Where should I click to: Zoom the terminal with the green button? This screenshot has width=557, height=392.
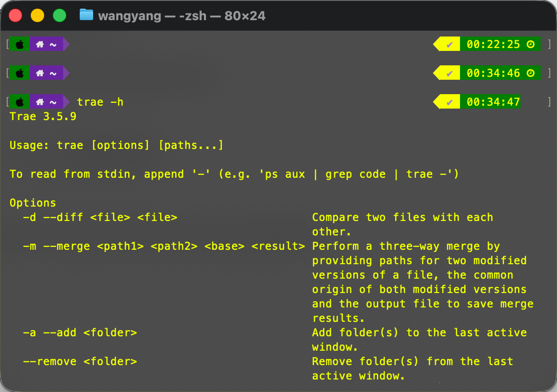click(x=60, y=15)
